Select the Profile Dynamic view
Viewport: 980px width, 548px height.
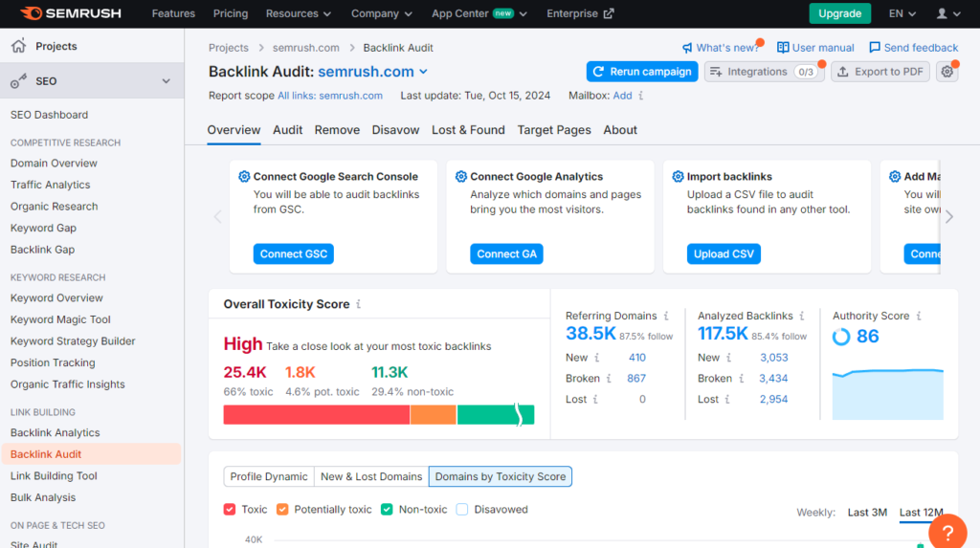(269, 476)
